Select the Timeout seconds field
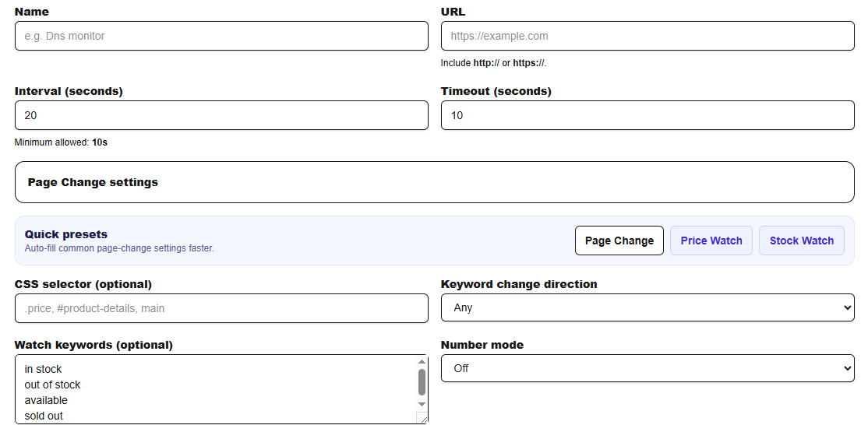The width and height of the screenshot is (868, 425). [x=647, y=115]
